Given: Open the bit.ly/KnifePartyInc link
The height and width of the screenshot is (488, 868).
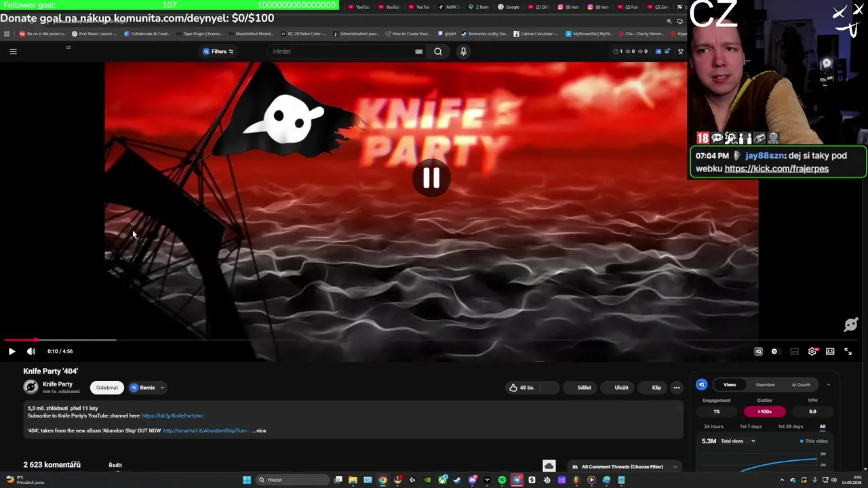Looking at the screenshot, I should [172, 415].
